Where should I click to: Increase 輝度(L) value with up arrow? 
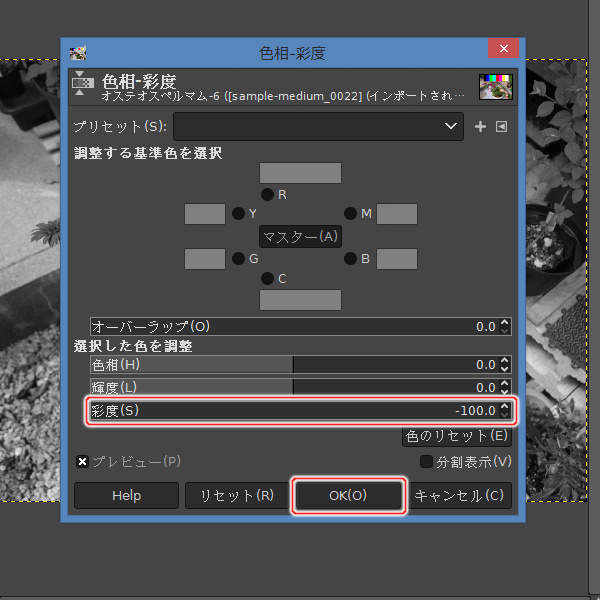(505, 383)
